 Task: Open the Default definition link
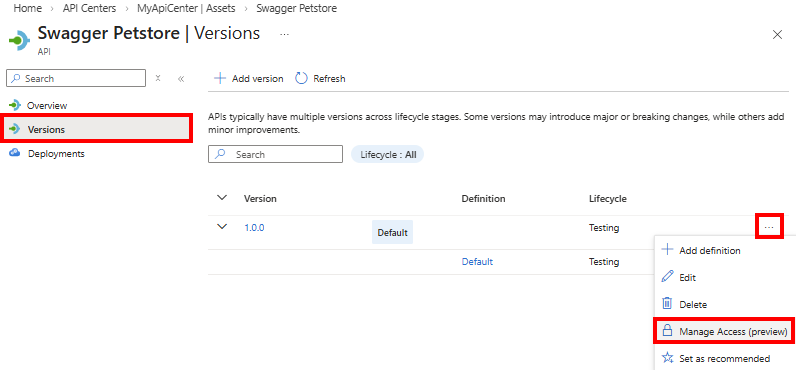coord(477,261)
